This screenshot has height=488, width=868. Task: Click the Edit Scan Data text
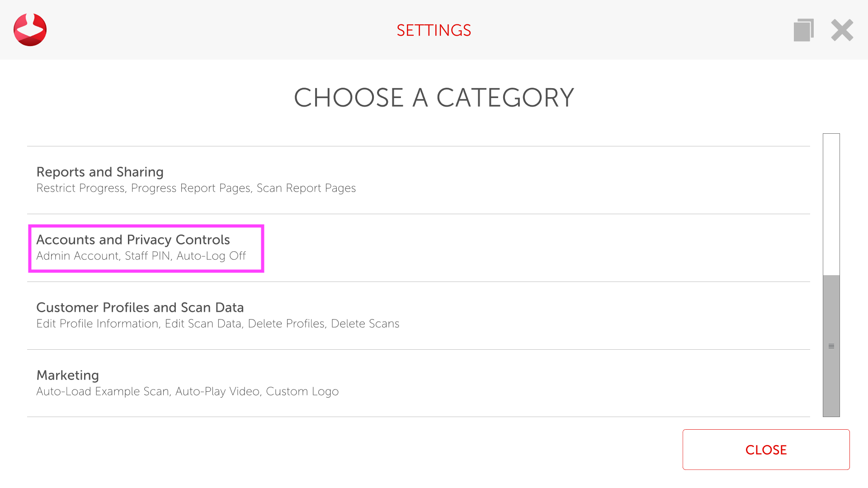pyautogui.click(x=203, y=324)
